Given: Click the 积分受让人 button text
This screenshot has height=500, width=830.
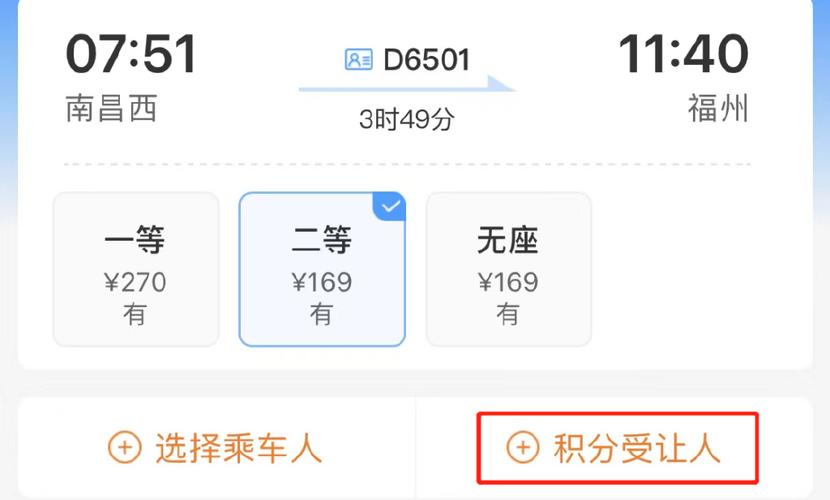Looking at the screenshot, I should (x=637, y=448).
